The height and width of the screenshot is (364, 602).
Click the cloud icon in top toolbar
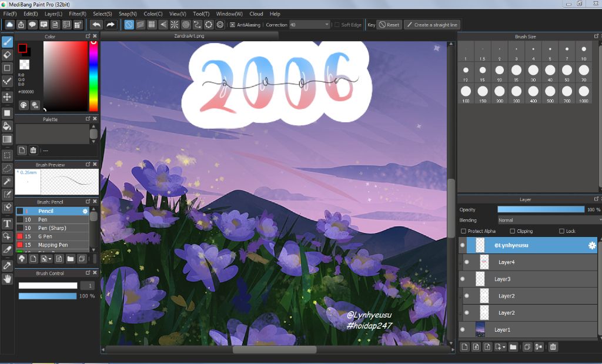coord(9,25)
